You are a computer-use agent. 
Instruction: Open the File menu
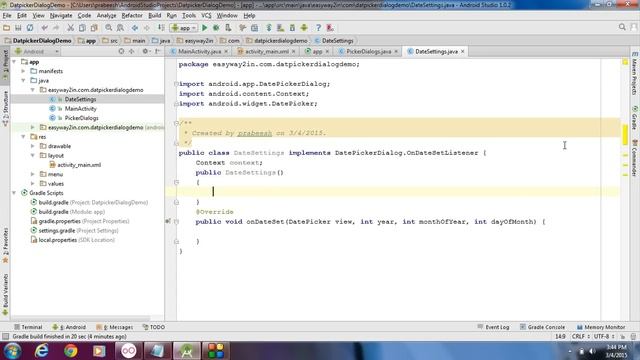pos(7,16)
